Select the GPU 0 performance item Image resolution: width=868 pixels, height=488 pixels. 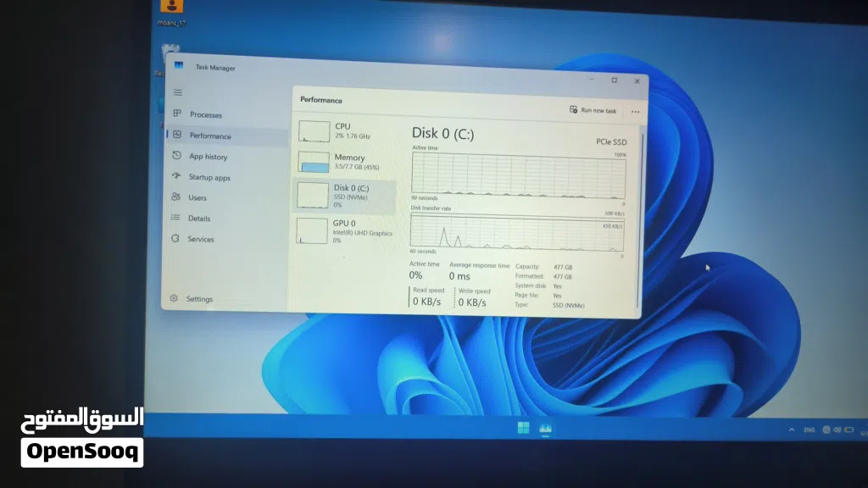[344, 231]
